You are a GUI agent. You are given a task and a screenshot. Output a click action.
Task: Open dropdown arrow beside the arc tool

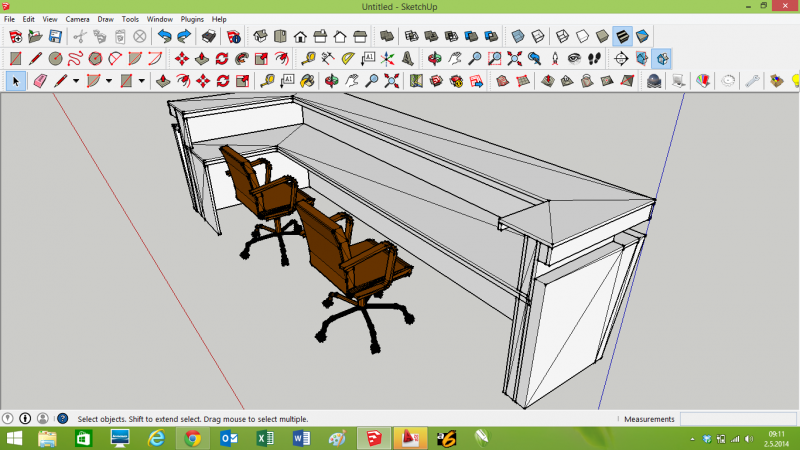[x=109, y=81]
